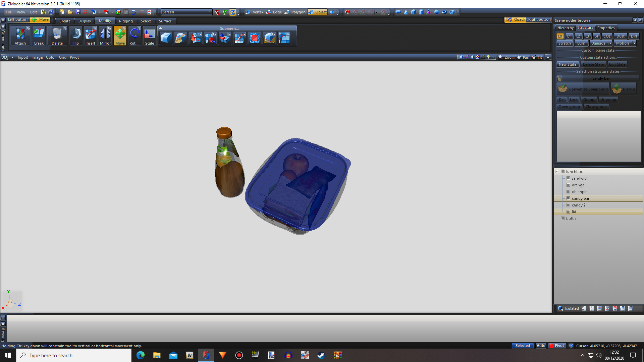The image size is (644, 362).
Task: Collapse the lunchbox tree node
Action: click(x=557, y=172)
